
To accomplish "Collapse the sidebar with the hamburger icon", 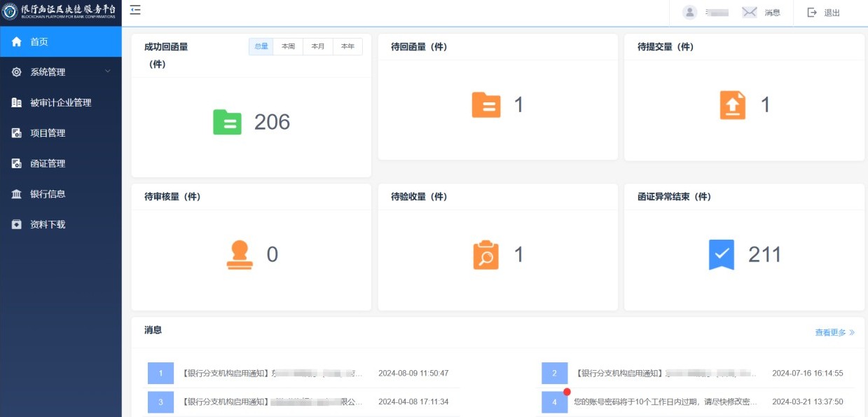I will pos(135,10).
